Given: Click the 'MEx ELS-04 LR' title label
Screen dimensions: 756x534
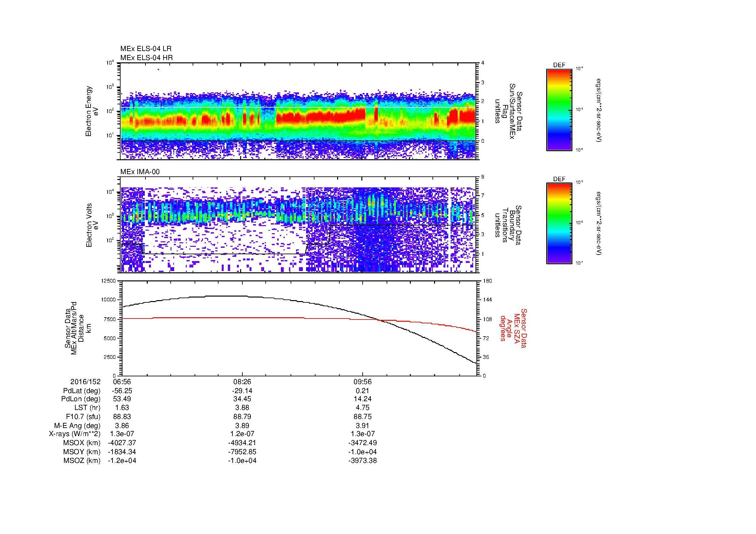Looking at the screenshot, I should (x=146, y=49).
